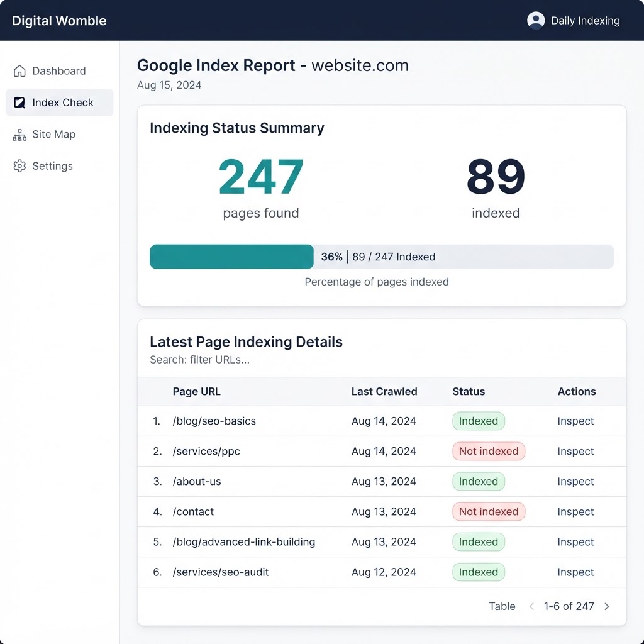The image size is (644, 644).
Task: Go to previous table page arrow
Action: (531, 606)
